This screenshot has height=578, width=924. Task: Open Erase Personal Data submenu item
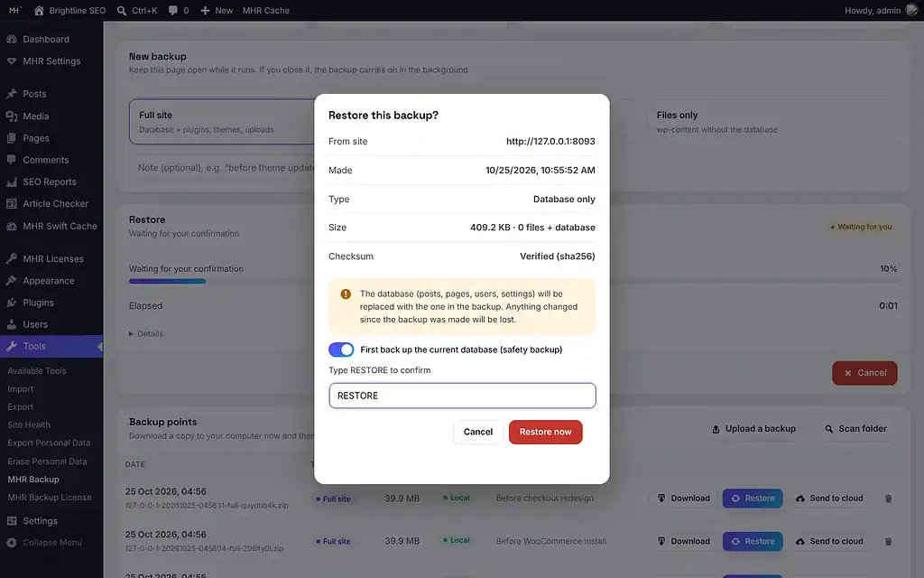47,461
